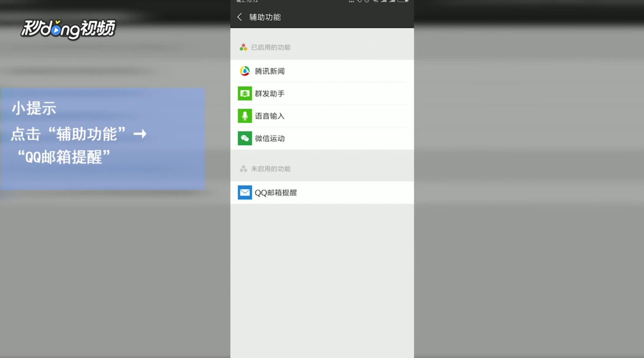Image resolution: width=644 pixels, height=358 pixels.
Task: Tap the green 群发助手 icon
Action: pyautogui.click(x=244, y=93)
